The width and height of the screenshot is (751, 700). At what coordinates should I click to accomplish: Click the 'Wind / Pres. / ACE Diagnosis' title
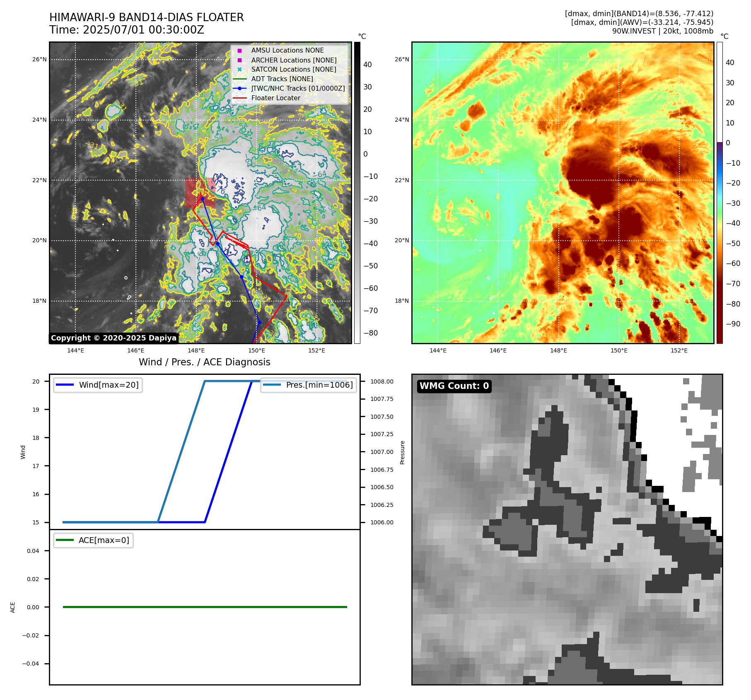(205, 362)
